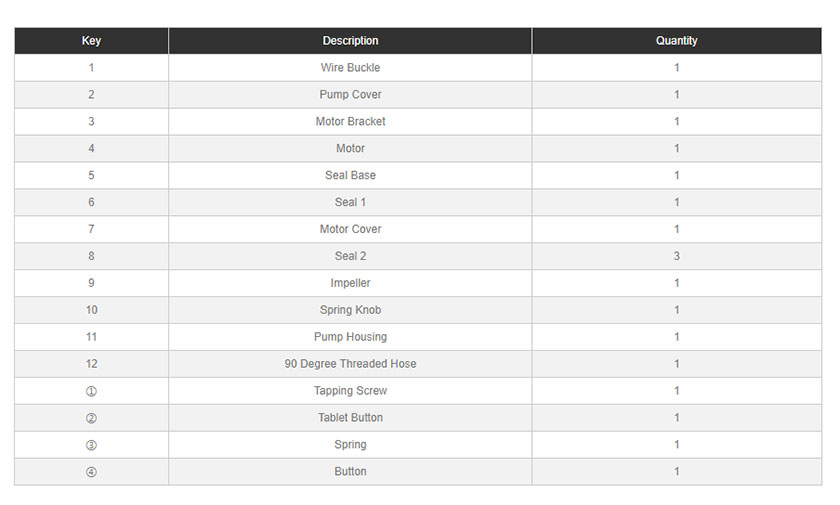
Task: Click the Seal Base description
Action: [x=350, y=175]
